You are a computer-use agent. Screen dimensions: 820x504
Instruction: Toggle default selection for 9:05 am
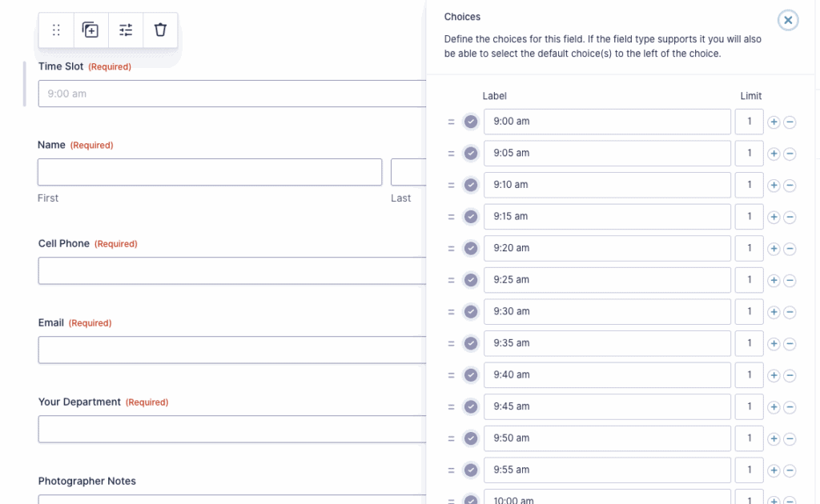click(x=471, y=154)
